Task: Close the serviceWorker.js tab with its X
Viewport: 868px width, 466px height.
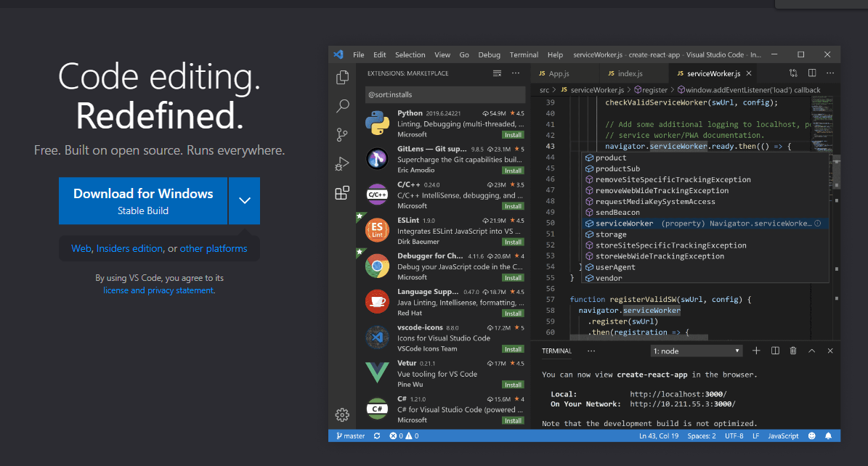Action: 749,73
